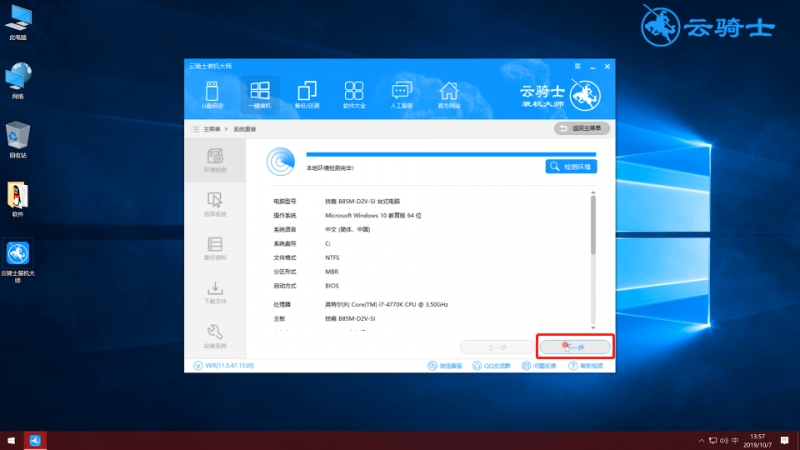
Task: Visit the 官方网站 official website
Action: pos(449,95)
